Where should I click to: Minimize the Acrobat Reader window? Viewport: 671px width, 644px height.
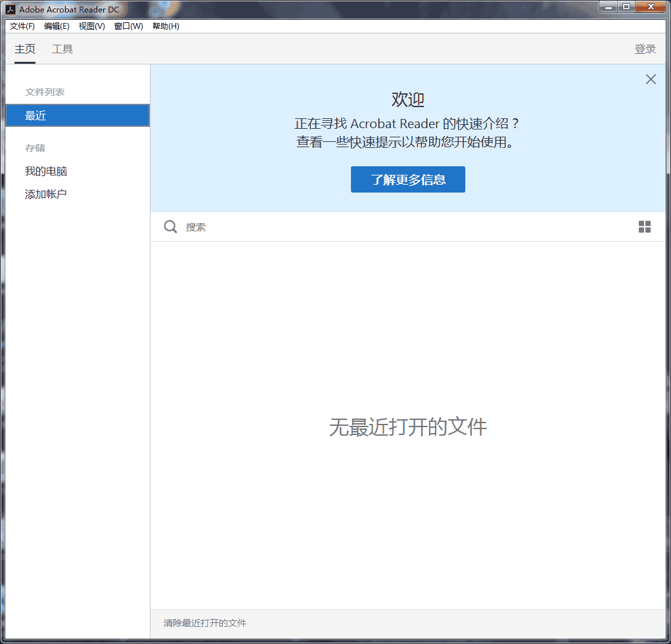point(609,7)
